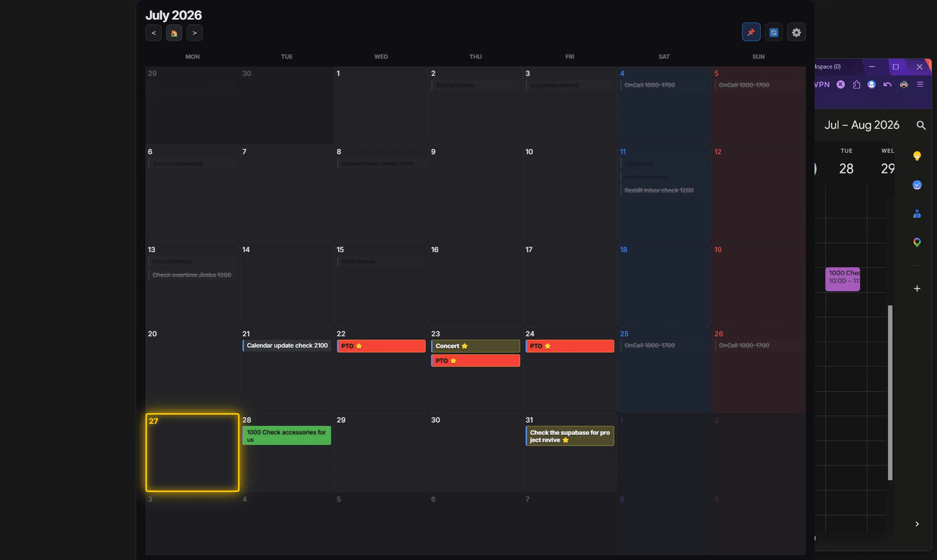Open 1000 Check accessories green event
This screenshot has height=560, width=937.
287,436
